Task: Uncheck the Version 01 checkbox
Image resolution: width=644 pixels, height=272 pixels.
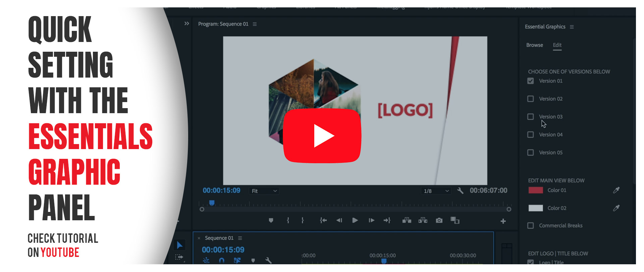Action: 530,81
